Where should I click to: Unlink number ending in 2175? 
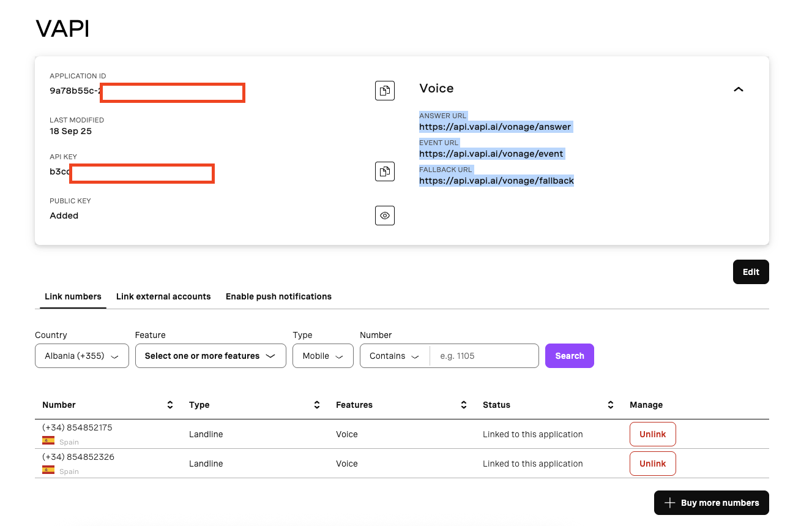tap(652, 434)
